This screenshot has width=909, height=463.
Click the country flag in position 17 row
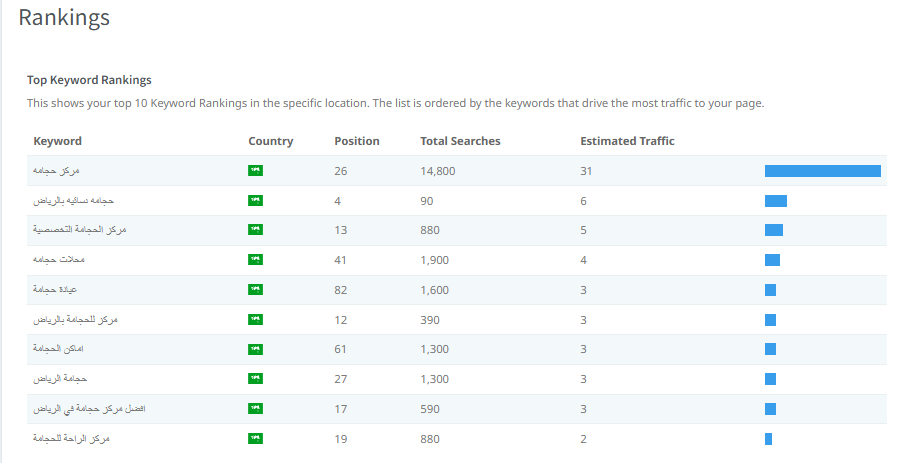coord(255,409)
